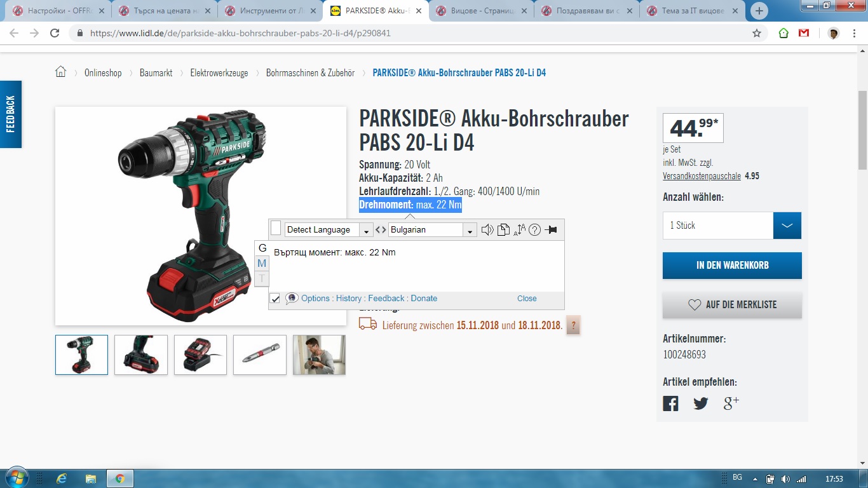The width and height of the screenshot is (868, 488).
Task: View the second drill thumbnail
Action: click(x=141, y=355)
